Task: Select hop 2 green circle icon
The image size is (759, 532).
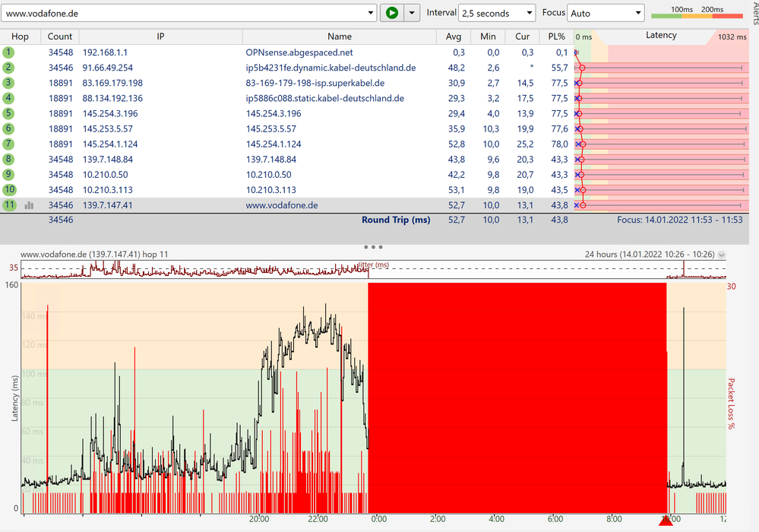Action: click(8, 68)
